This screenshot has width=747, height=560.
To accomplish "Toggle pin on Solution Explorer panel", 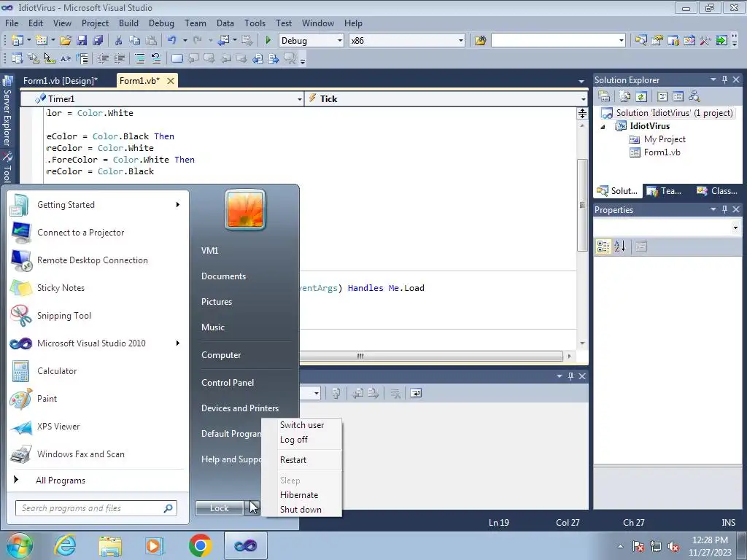I will point(724,79).
